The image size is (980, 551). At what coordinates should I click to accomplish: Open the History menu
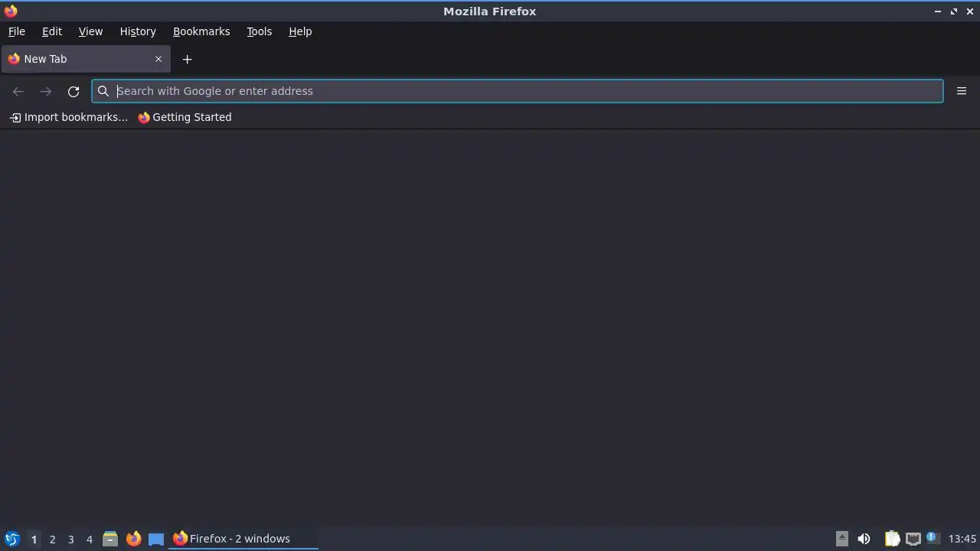pyautogui.click(x=138, y=31)
